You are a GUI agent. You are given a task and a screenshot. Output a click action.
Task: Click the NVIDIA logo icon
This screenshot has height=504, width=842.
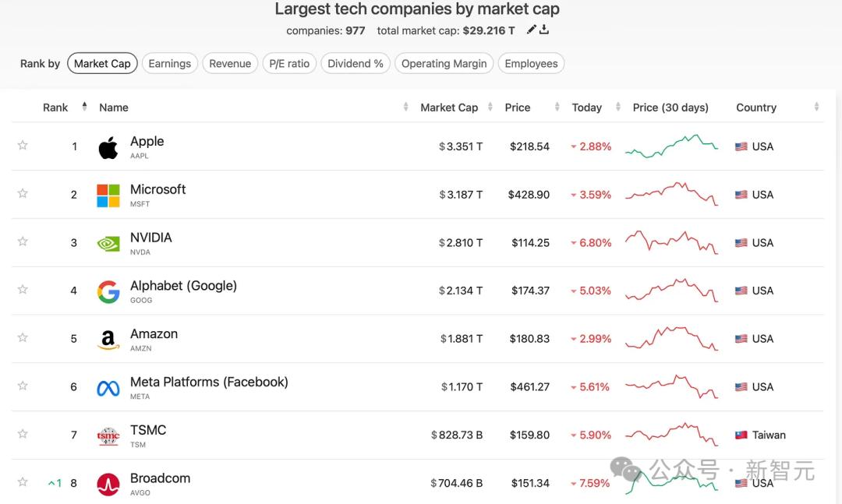click(108, 243)
